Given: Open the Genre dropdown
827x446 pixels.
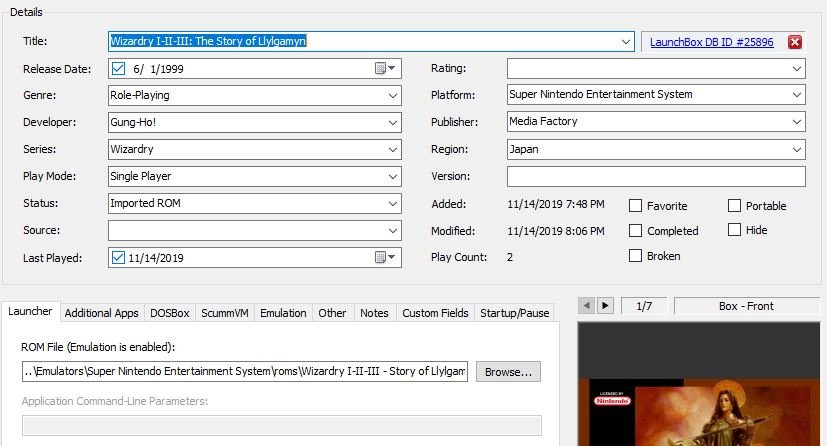Looking at the screenshot, I should point(392,95).
